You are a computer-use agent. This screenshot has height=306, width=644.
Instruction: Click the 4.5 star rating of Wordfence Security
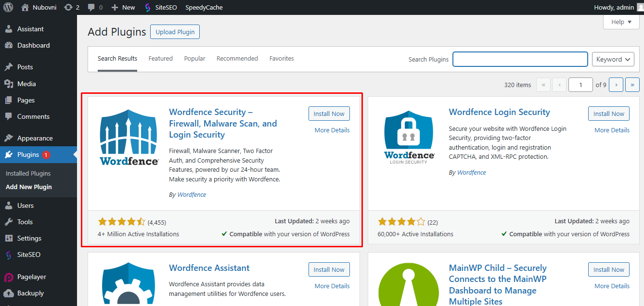[x=121, y=222]
